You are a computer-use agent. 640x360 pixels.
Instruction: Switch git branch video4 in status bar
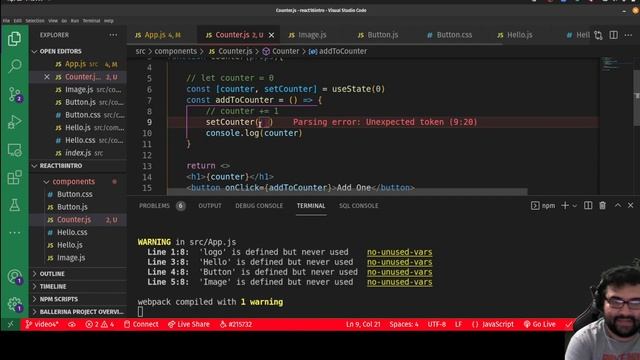click(42, 324)
